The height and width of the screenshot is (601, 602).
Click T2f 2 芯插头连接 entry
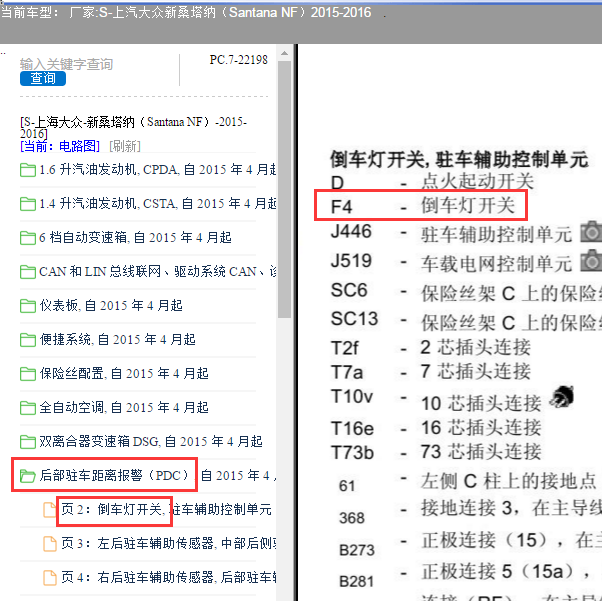[431, 348]
